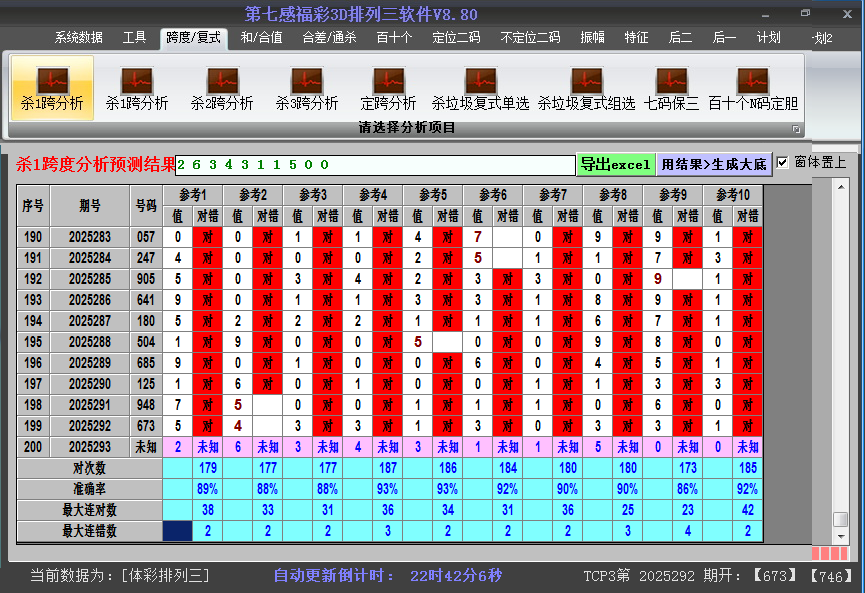Open the 杀3跨分析 analysis tool
This screenshot has width=865, height=593.
pyautogui.click(x=307, y=87)
